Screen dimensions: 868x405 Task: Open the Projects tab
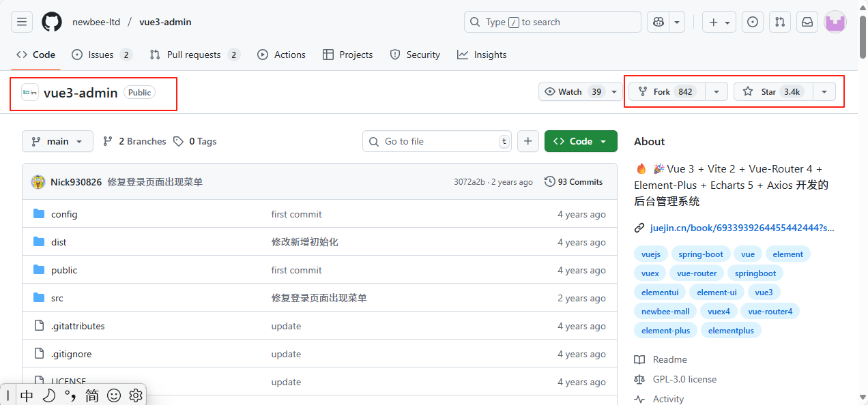(x=348, y=55)
